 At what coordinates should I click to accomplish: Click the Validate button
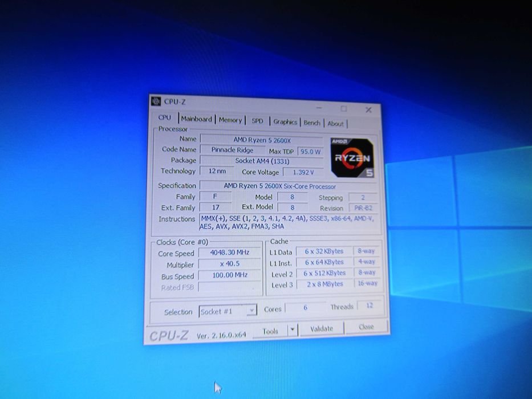pyautogui.click(x=322, y=328)
